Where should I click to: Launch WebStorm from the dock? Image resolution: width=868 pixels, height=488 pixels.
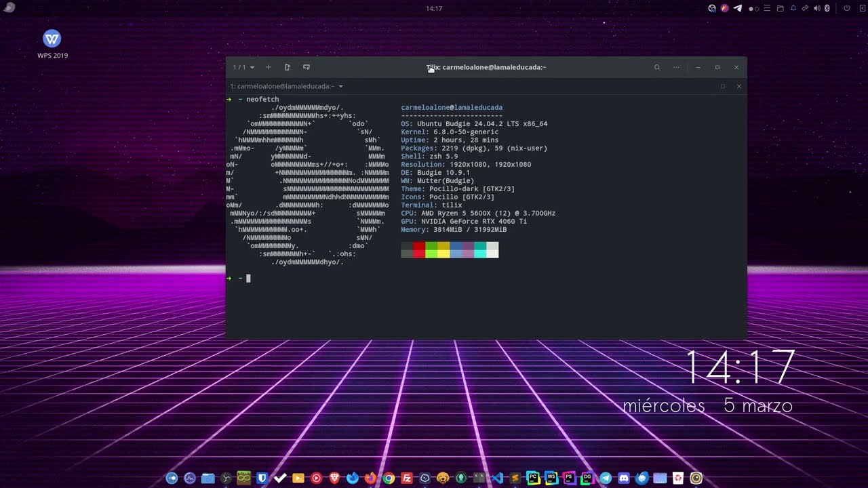pyautogui.click(x=551, y=478)
